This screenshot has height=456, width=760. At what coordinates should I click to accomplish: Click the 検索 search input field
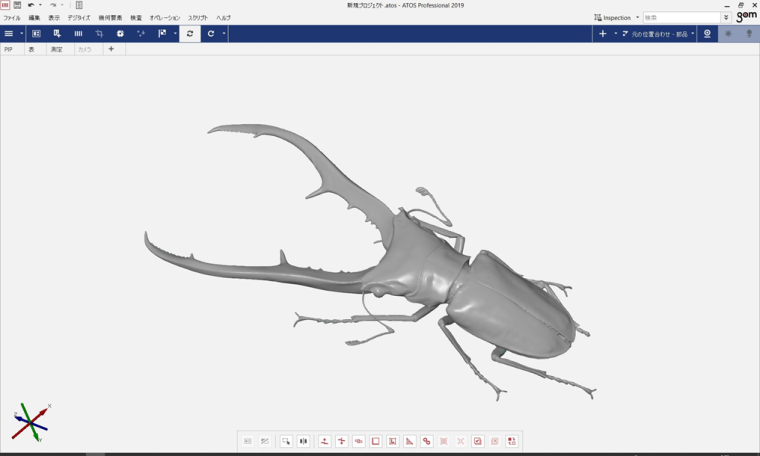(680, 17)
